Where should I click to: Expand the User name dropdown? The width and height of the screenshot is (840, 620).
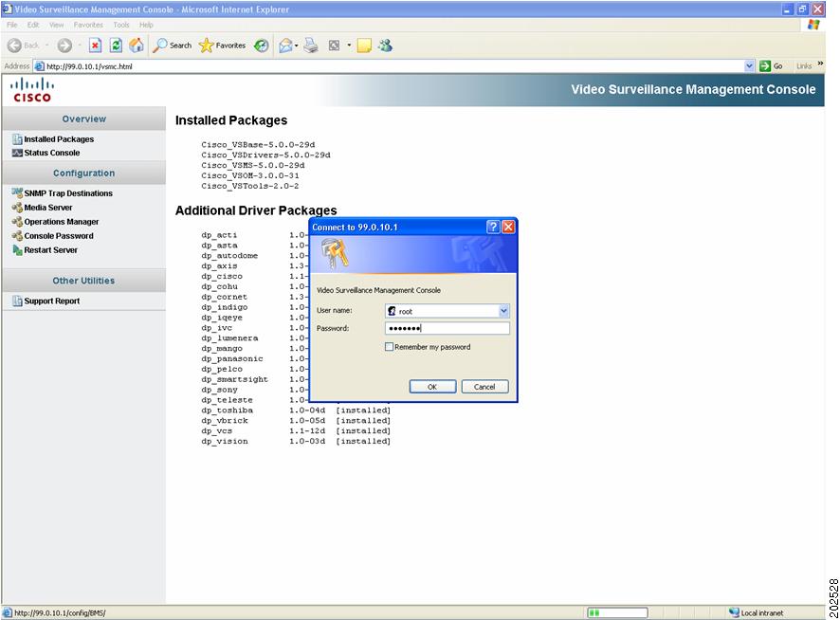tap(503, 311)
